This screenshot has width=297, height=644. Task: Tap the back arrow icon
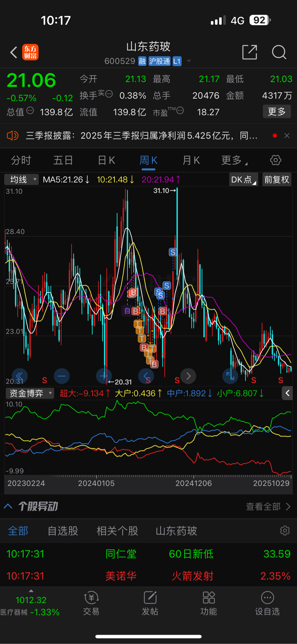click(x=14, y=52)
